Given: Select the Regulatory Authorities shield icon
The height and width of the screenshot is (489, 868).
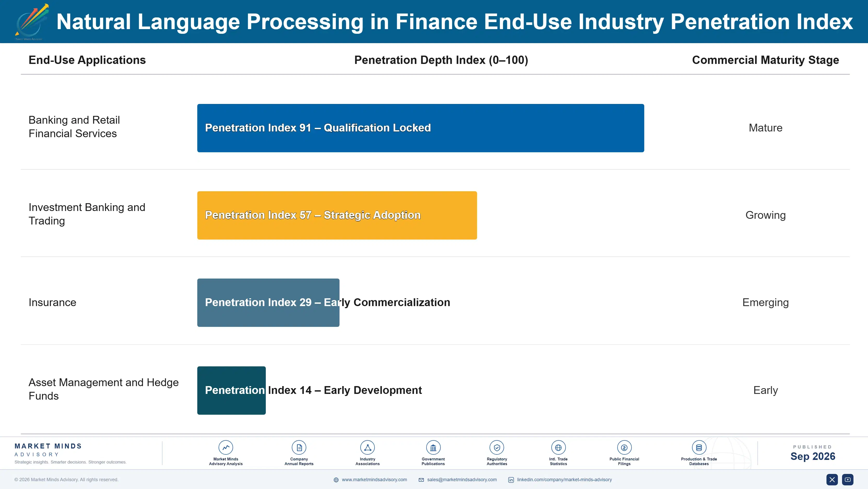Looking at the screenshot, I should pos(497,447).
